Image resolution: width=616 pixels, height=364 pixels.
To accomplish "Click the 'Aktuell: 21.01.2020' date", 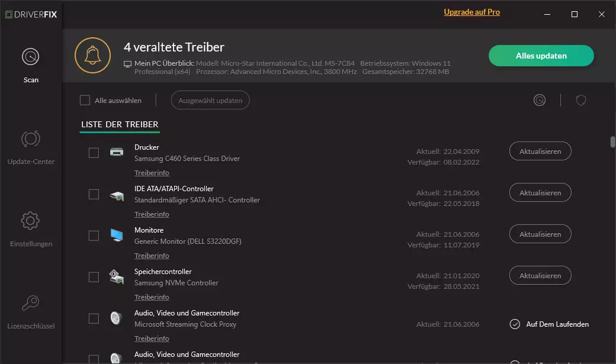I will 448,276.
